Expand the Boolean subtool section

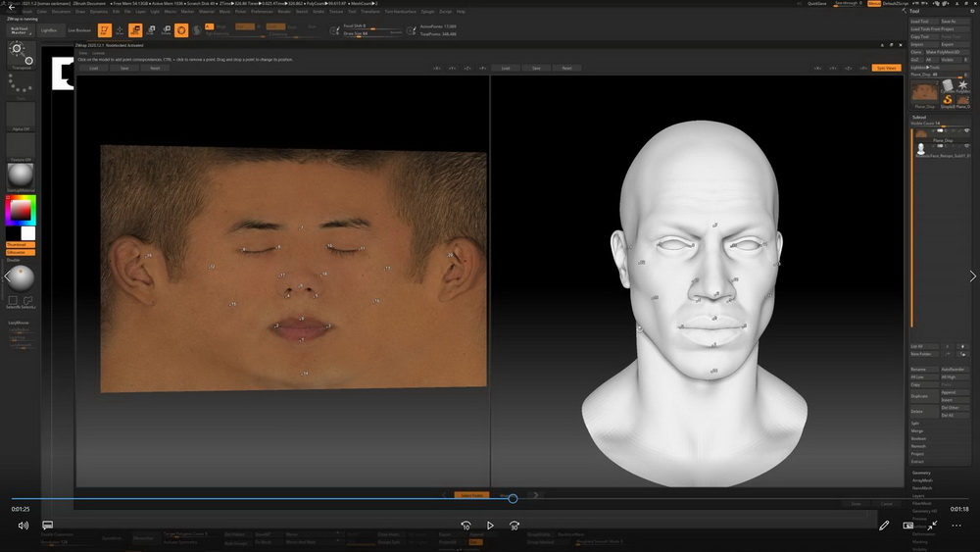pyautogui.click(x=918, y=439)
